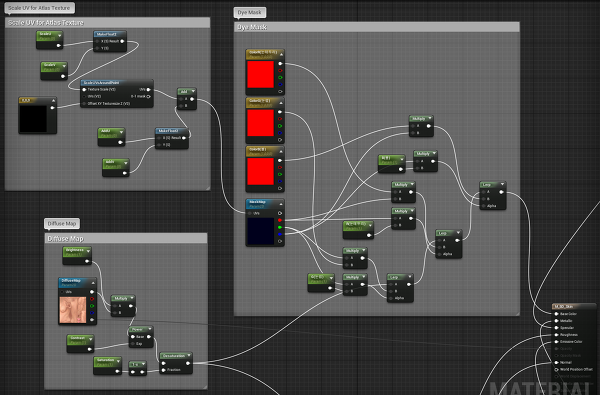Click the red channel output pin of MaskMap
The width and height of the screenshot is (600, 395).
coord(280,220)
